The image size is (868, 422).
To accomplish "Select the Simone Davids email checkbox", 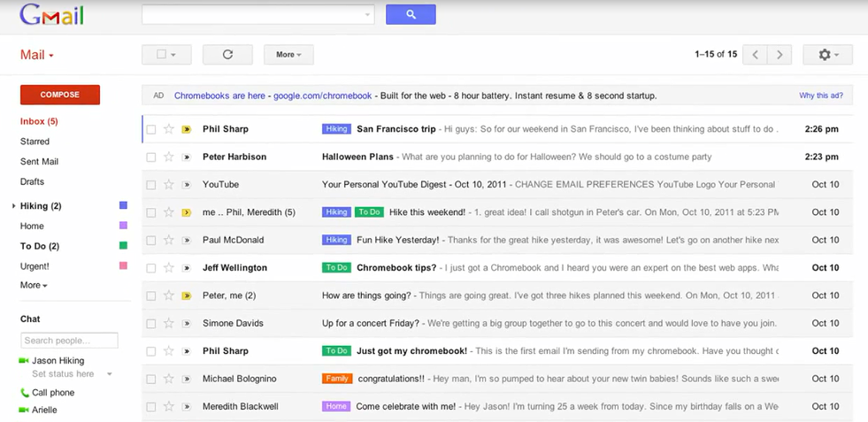I will (151, 324).
